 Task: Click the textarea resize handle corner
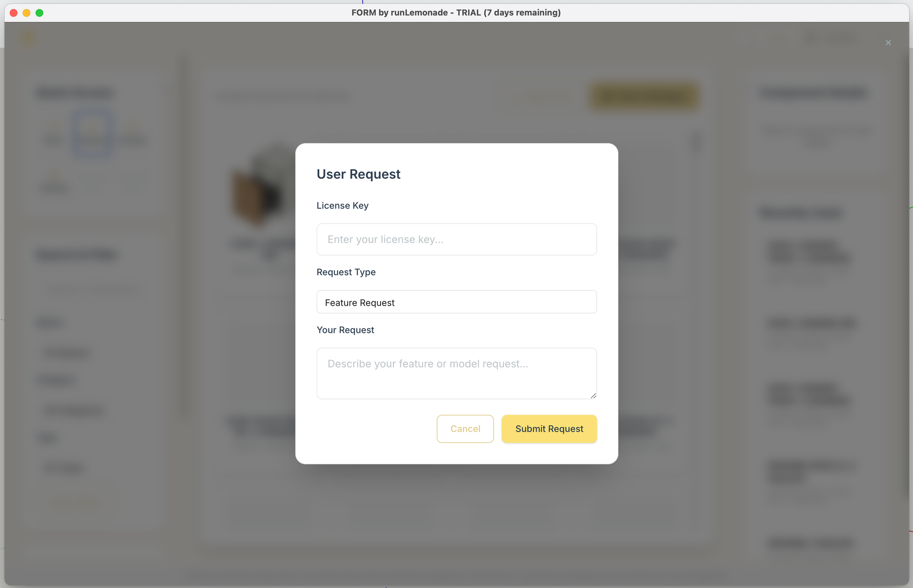point(593,395)
